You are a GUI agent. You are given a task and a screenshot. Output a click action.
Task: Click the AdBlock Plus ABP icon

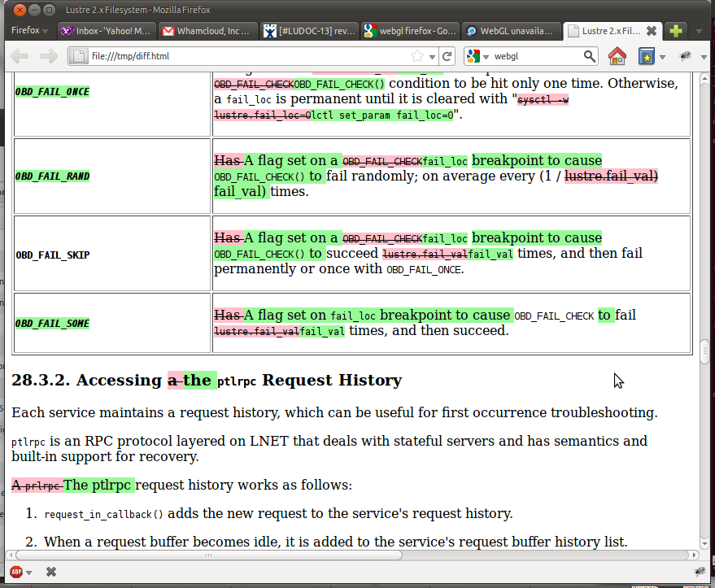(16, 572)
